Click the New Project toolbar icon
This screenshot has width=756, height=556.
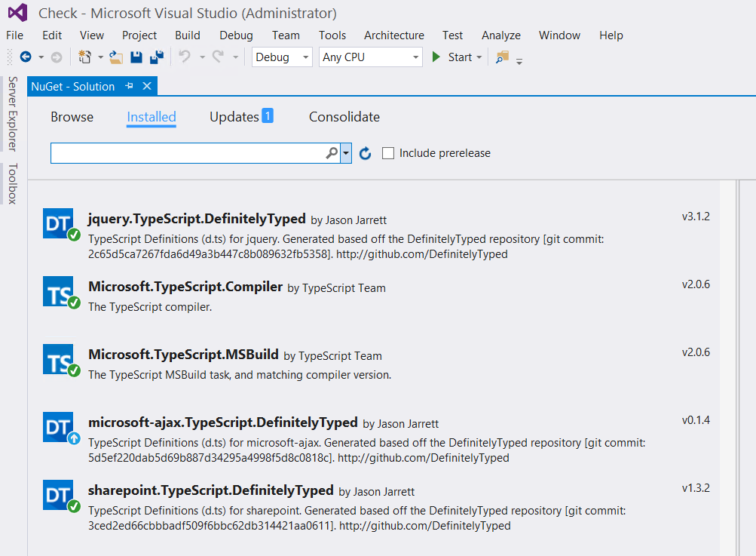(x=84, y=57)
